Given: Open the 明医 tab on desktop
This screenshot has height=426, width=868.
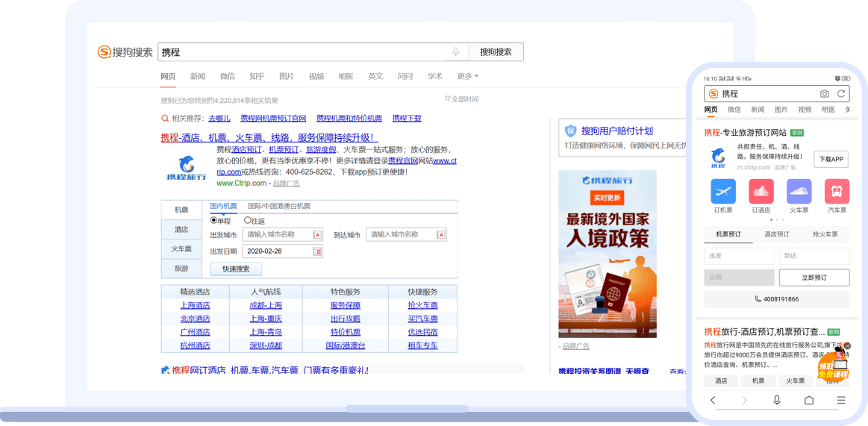Looking at the screenshot, I should tap(346, 76).
